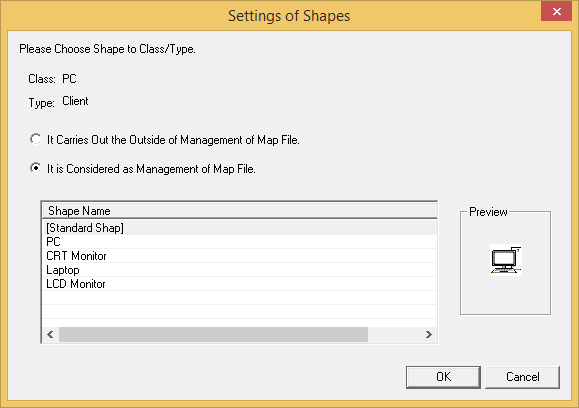Select 'It Carries Out the Outside of Management' radio
Image resolution: width=579 pixels, height=408 pixels.
tap(35, 140)
